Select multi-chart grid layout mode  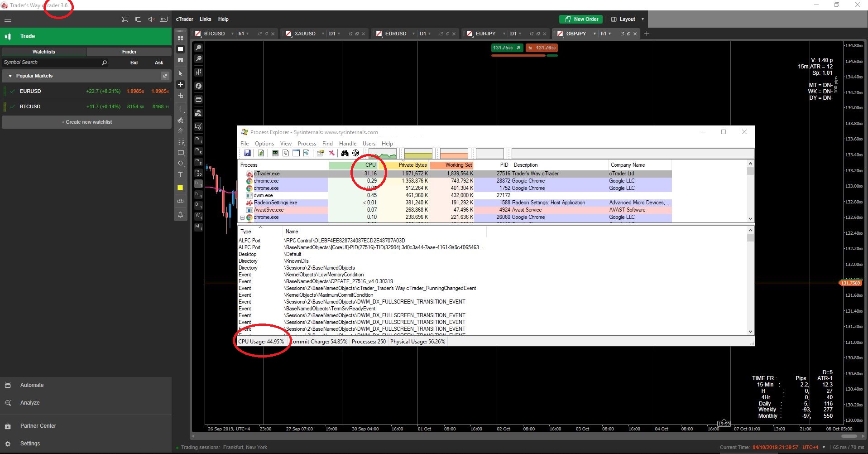coord(180,38)
